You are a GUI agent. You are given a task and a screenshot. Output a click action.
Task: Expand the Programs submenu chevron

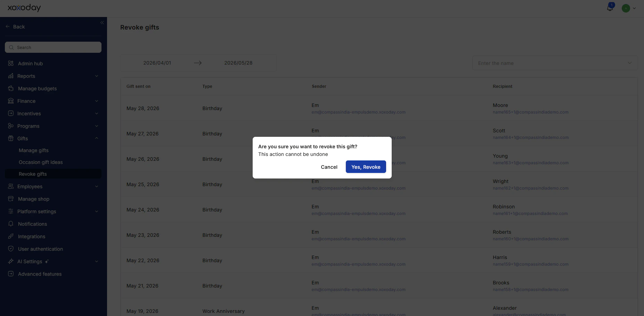[97, 126]
